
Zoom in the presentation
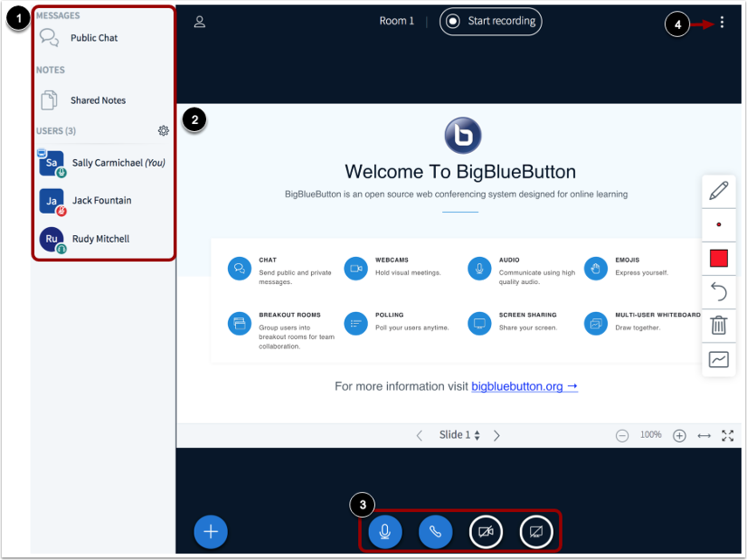[x=680, y=435]
